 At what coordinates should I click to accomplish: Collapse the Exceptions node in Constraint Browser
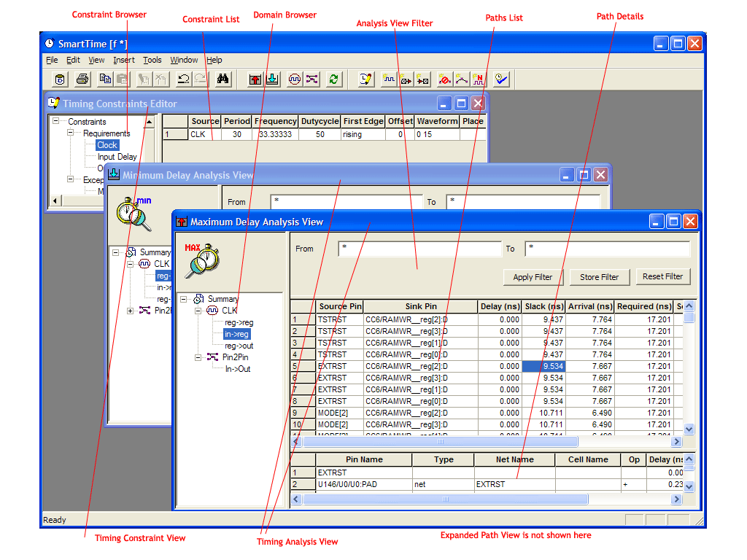tap(71, 179)
